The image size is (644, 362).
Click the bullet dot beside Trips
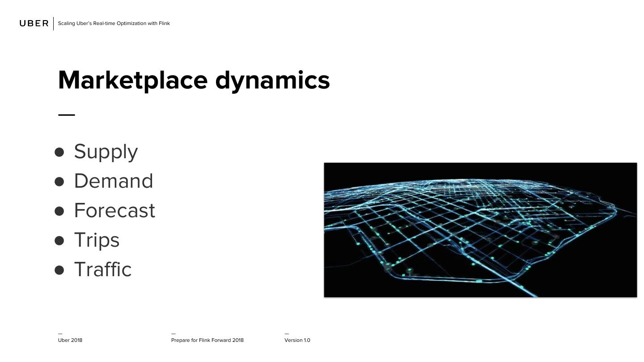(59, 240)
